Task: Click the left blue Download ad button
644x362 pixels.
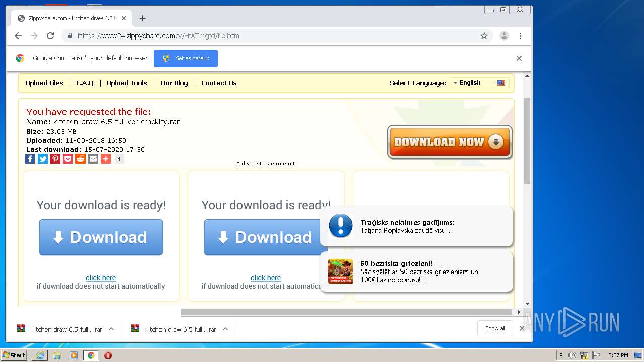Action: click(101, 237)
